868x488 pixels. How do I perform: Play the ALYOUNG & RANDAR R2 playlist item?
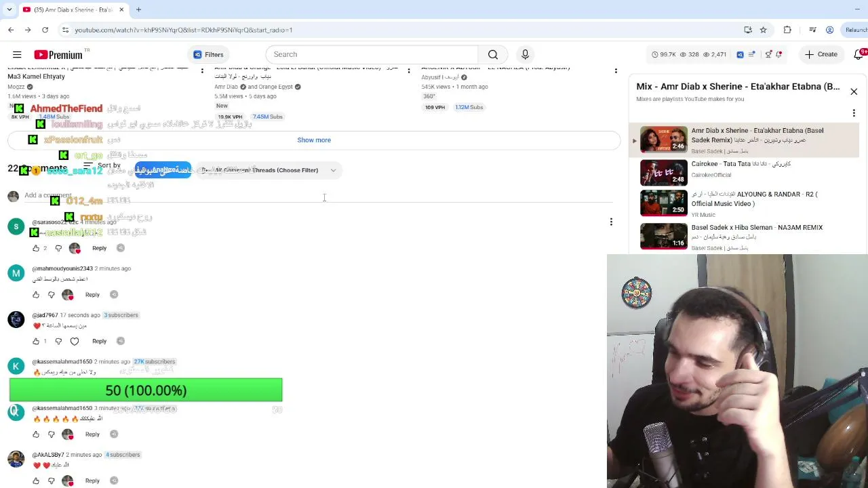pyautogui.click(x=744, y=203)
